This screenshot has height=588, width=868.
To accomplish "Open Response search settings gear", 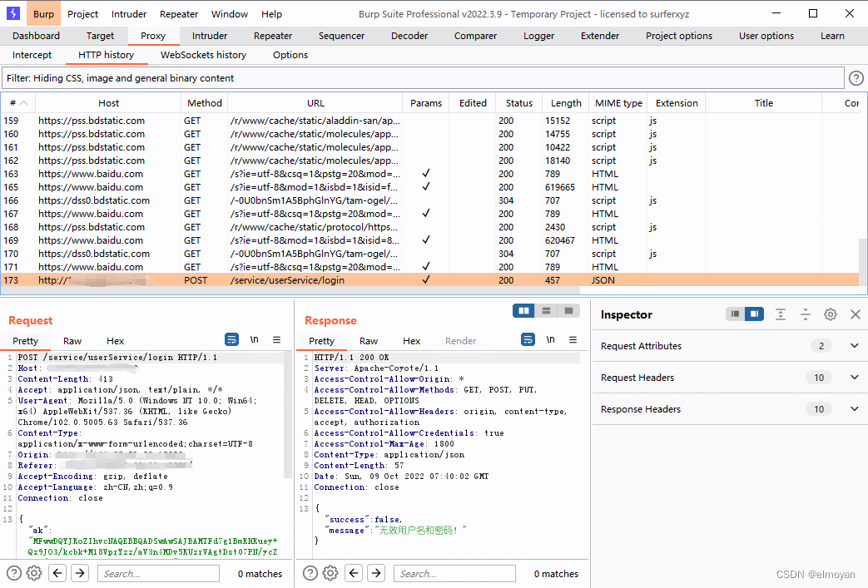I will [330, 573].
